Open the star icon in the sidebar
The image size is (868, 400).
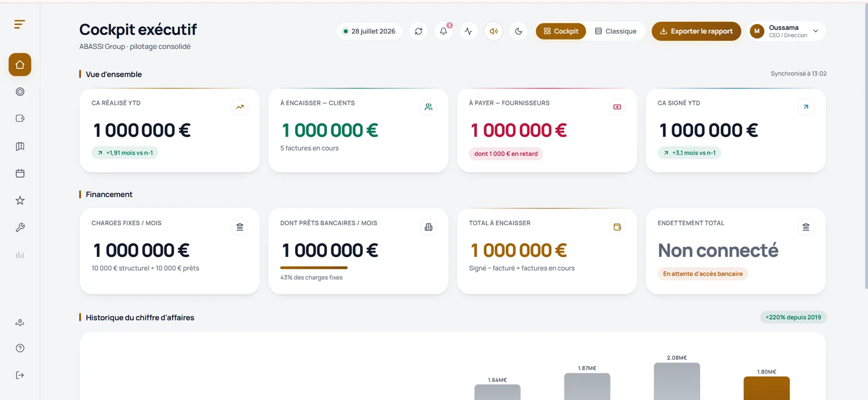(x=20, y=200)
